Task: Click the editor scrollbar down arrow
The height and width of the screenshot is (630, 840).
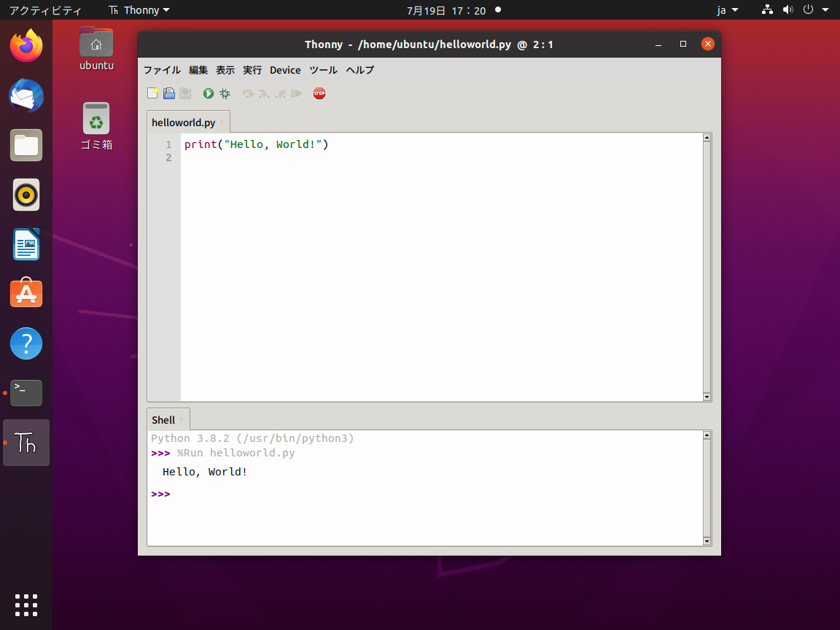Action: click(707, 397)
